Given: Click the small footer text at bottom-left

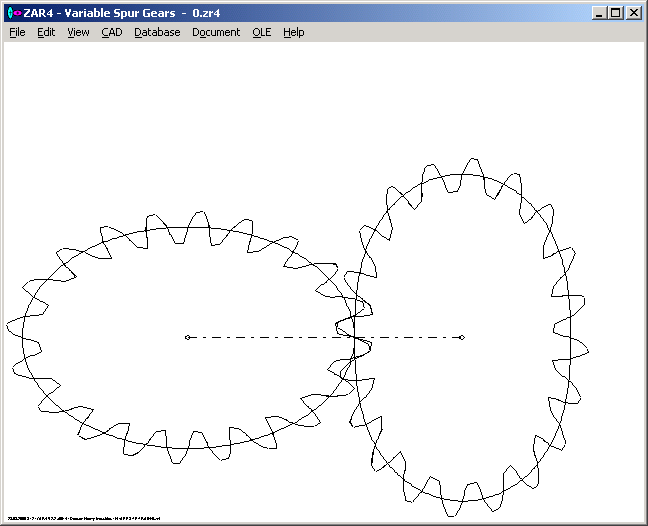Looking at the screenshot, I should [84, 519].
